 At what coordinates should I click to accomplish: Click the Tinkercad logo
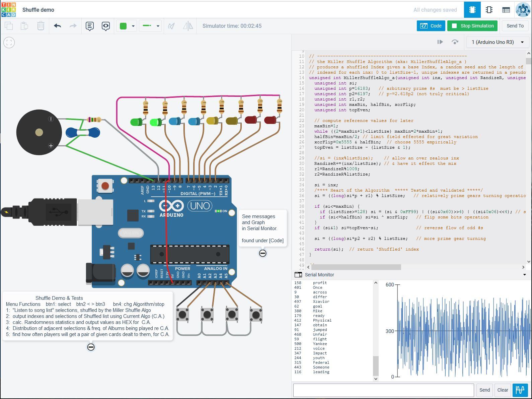[x=8, y=10]
